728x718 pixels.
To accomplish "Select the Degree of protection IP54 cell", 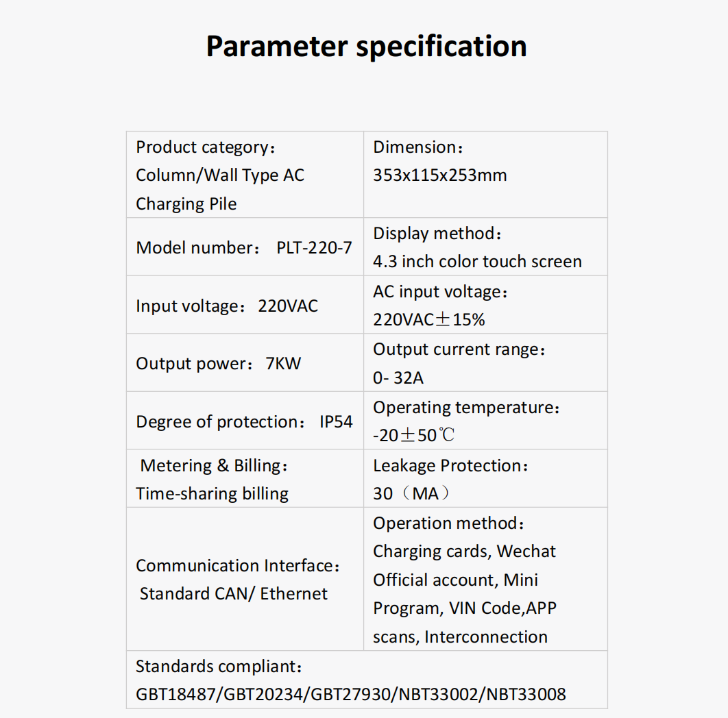I will click(x=245, y=421).
